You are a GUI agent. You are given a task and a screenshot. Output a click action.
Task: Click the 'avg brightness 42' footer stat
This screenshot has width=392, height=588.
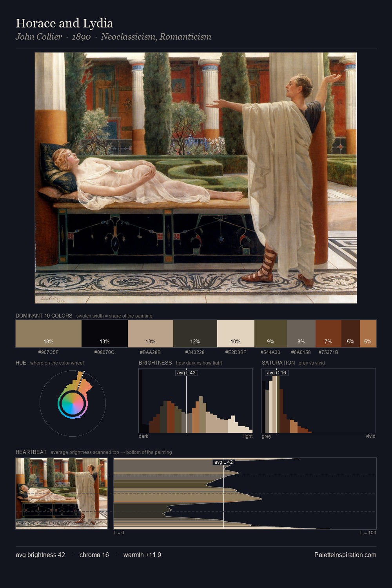40,555
